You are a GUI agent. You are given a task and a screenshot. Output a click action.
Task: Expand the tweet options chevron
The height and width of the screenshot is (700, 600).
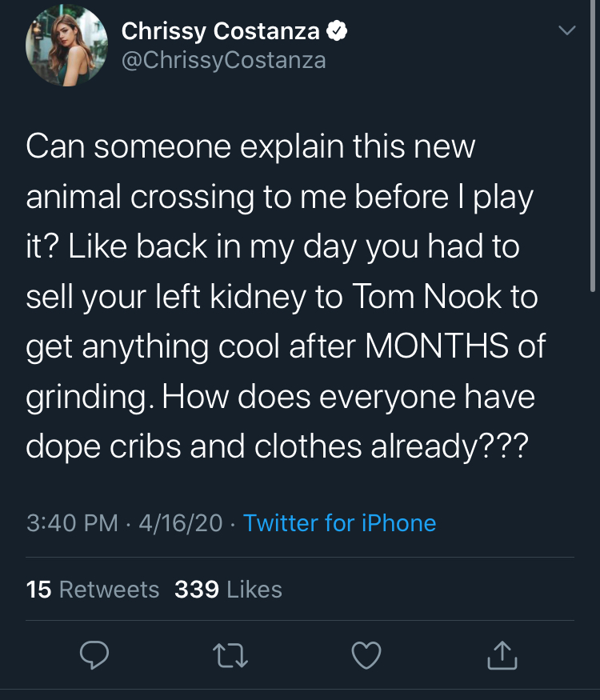click(x=566, y=31)
